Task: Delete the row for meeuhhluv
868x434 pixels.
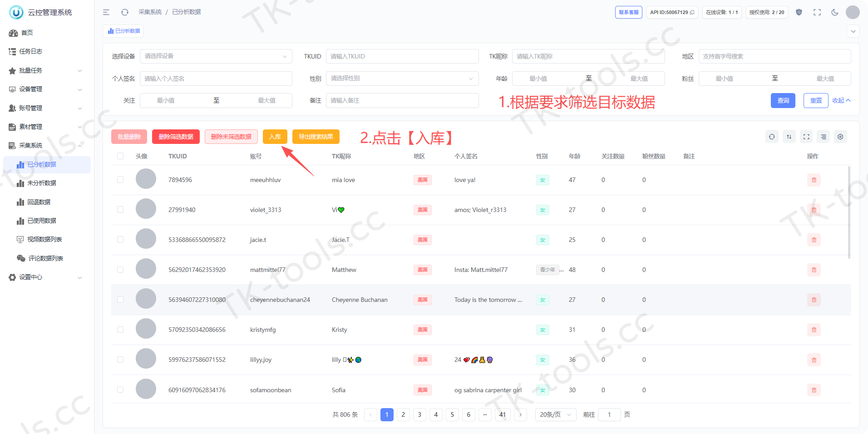Action: pyautogui.click(x=814, y=180)
